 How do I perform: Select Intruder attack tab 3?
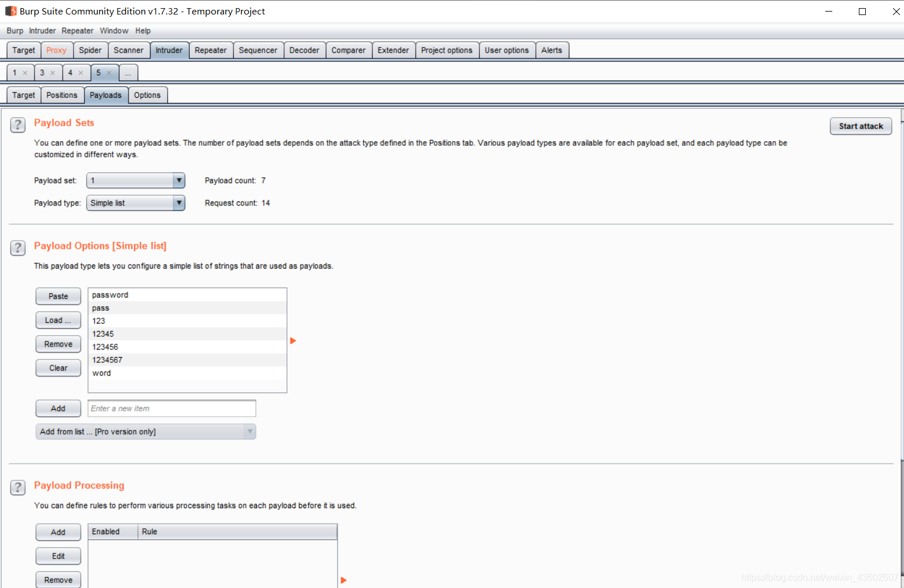pyautogui.click(x=42, y=73)
